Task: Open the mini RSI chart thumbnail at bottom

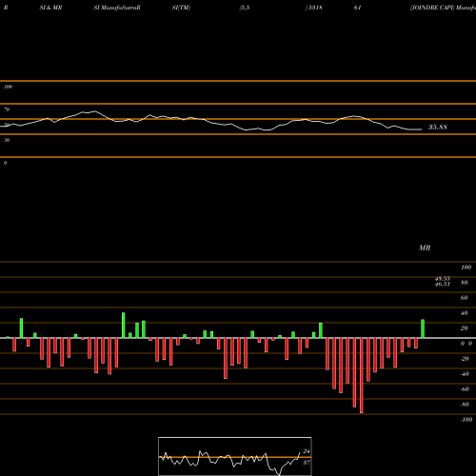Action: [x=235, y=456]
